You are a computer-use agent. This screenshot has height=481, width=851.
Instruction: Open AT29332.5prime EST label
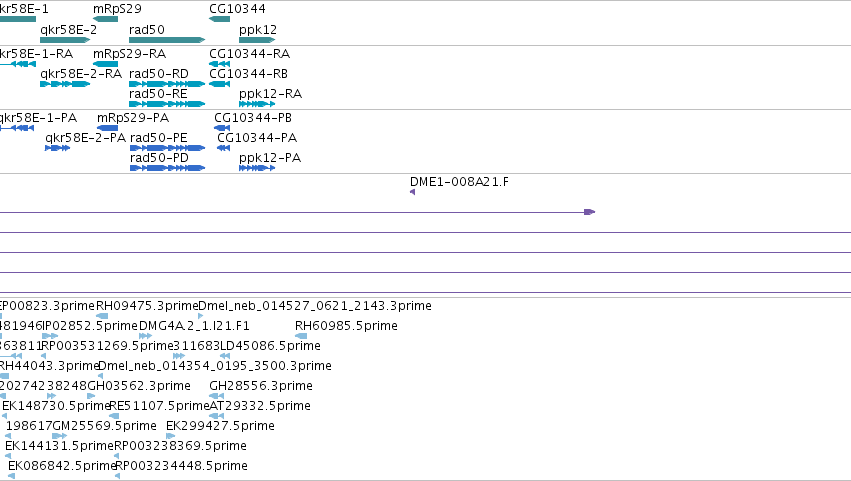click(260, 406)
